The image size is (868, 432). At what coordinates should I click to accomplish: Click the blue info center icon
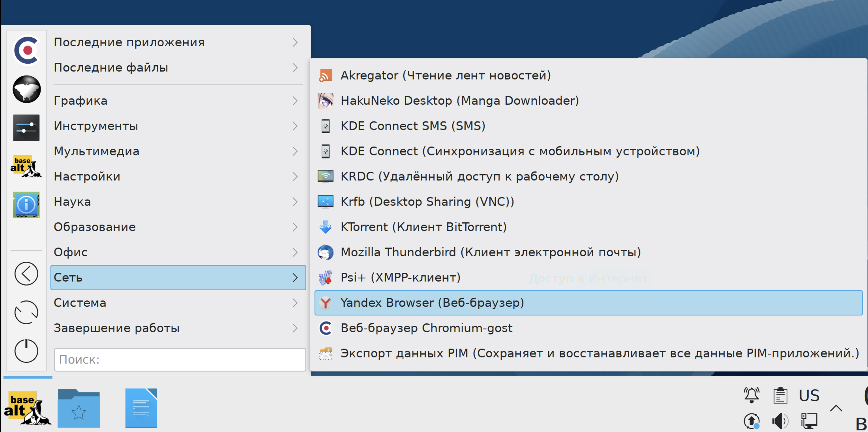coord(26,204)
